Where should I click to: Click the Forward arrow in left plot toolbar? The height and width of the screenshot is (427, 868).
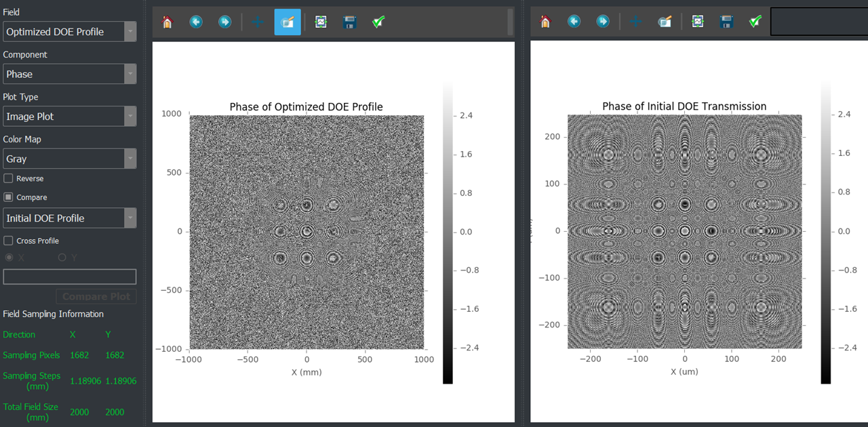(x=224, y=22)
